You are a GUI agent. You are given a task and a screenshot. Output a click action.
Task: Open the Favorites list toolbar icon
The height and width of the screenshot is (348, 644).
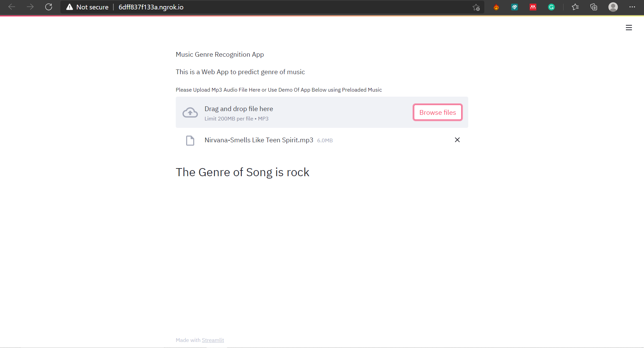tap(575, 7)
